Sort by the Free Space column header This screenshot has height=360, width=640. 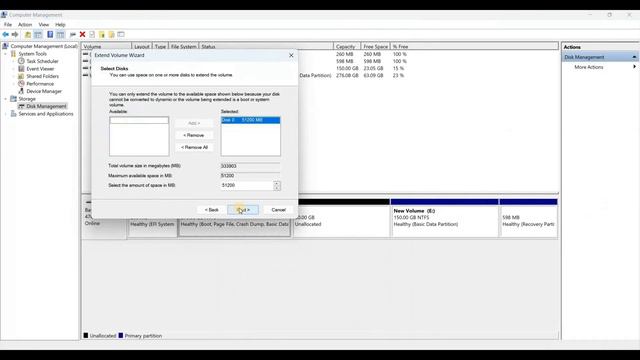[x=376, y=47]
